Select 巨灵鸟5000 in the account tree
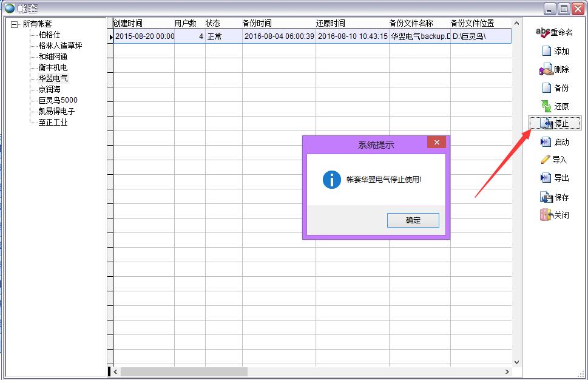 coord(58,100)
